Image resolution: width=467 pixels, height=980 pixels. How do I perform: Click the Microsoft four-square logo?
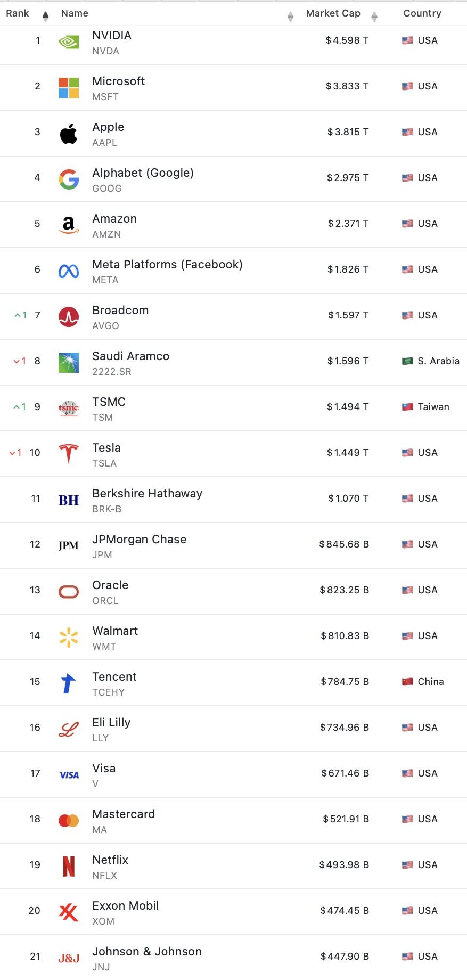[69, 88]
